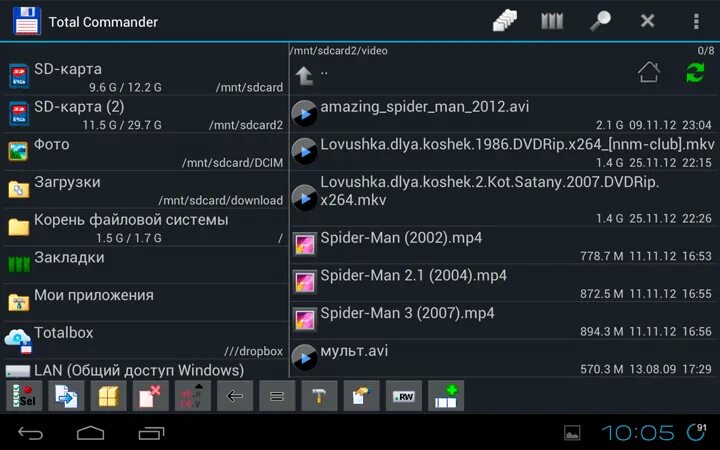Go to home folder via house icon
This screenshot has height=450, width=720.
tap(649, 73)
